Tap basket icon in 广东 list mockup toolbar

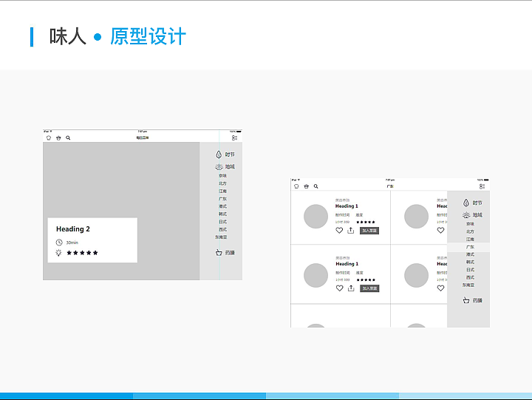(x=307, y=186)
